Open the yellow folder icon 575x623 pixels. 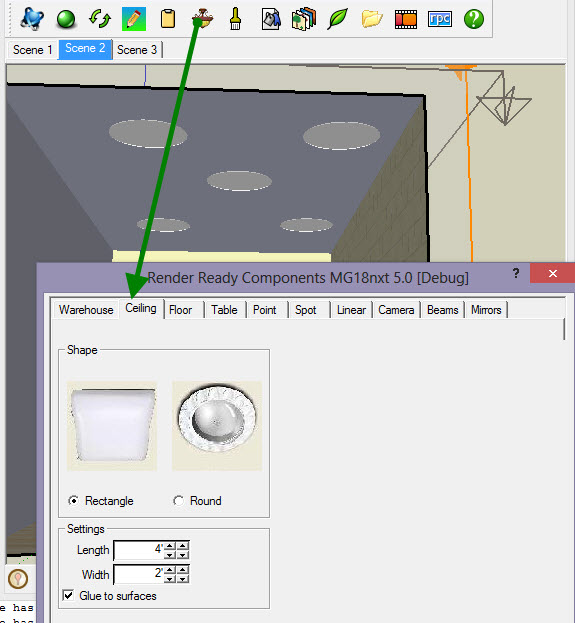pos(372,19)
